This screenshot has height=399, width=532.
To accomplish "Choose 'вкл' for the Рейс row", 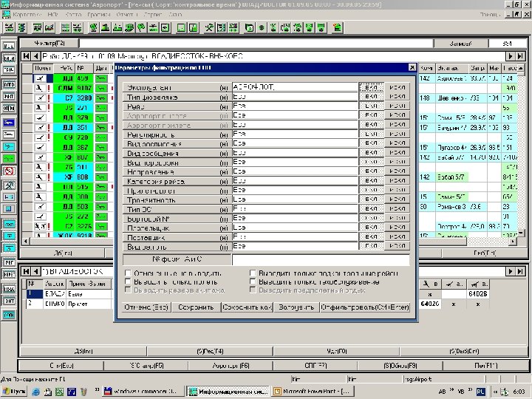I will click(372, 106).
